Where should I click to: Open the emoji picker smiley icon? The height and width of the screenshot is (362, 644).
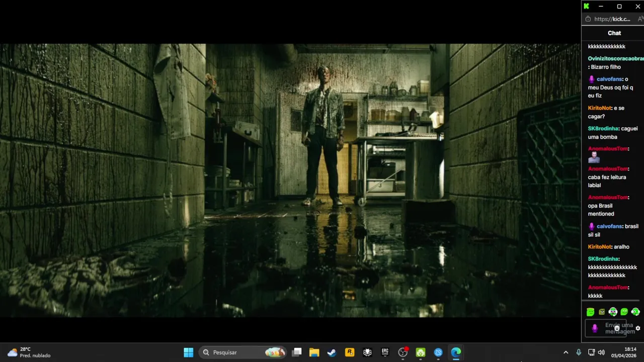tap(617, 328)
